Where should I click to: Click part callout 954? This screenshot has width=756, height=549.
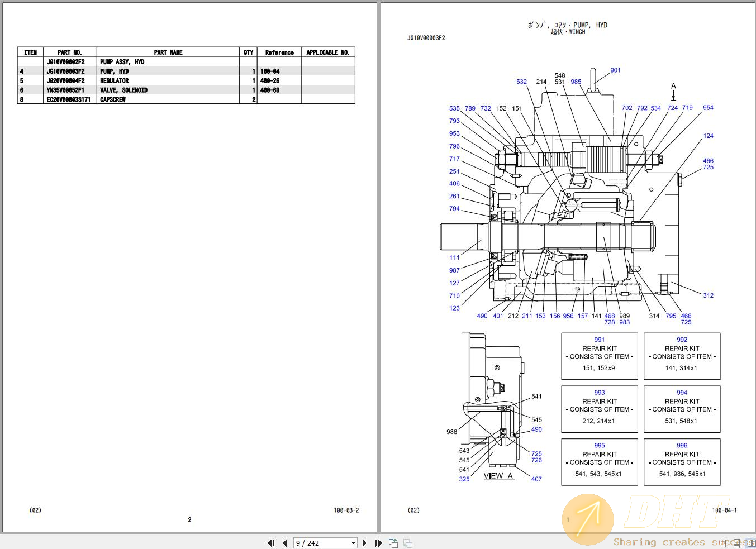[708, 108]
